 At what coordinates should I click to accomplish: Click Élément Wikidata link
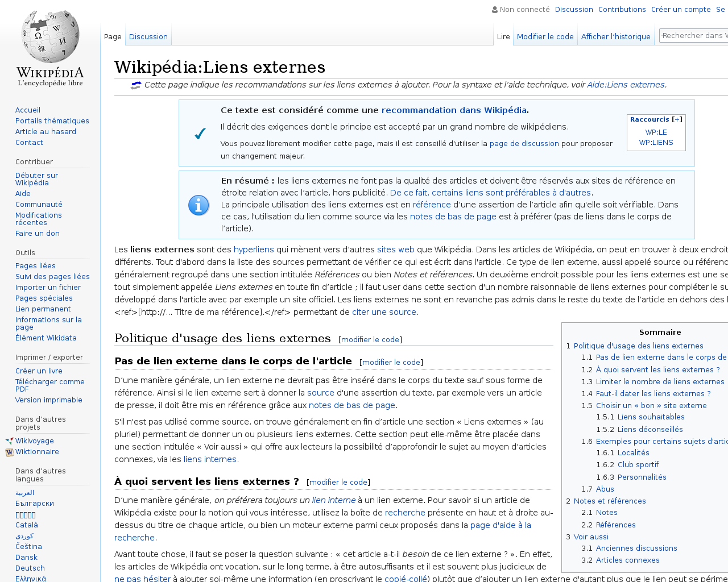point(46,338)
